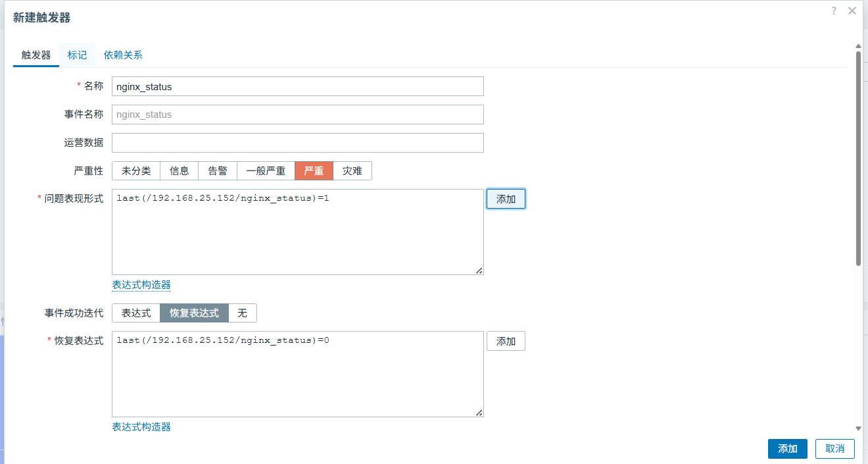Close the new trigger dialog
The image size is (868, 464).
(x=852, y=11)
